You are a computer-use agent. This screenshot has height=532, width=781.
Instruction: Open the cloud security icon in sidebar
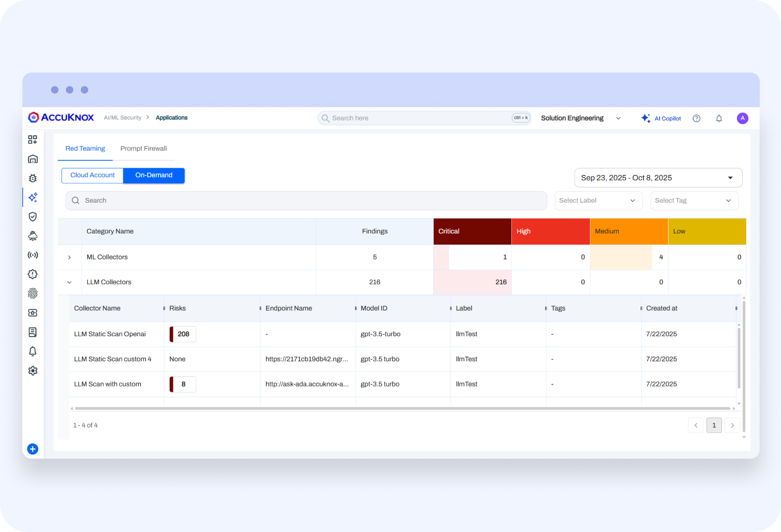33,236
